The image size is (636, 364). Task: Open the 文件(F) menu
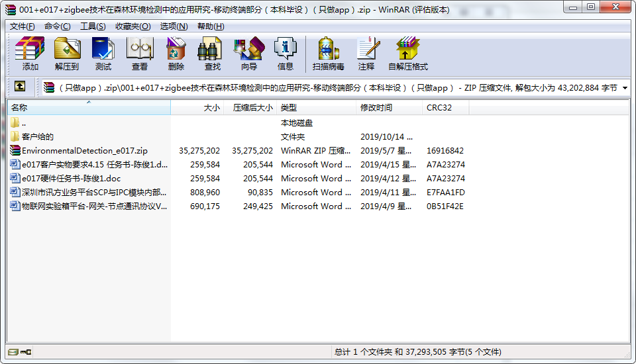23,26
